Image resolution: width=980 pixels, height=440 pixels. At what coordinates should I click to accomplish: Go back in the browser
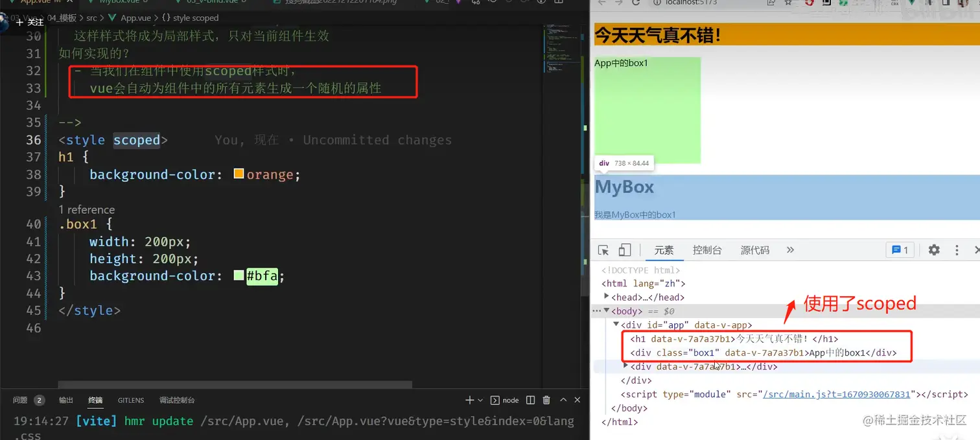pos(601,3)
